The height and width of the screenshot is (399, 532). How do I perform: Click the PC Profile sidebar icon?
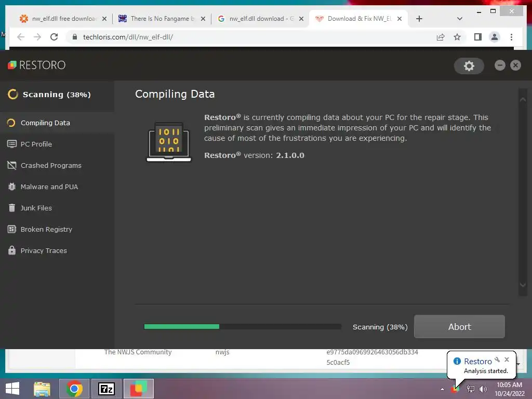tap(12, 144)
